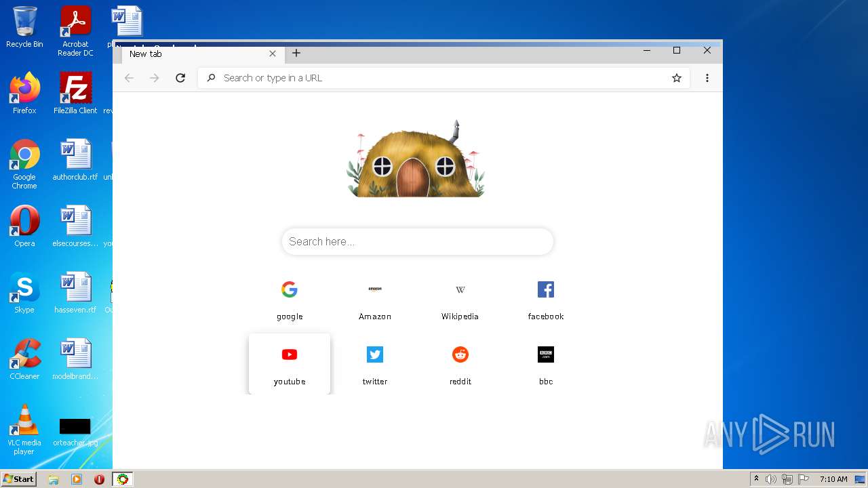Open the twitter shortcut tile
868x488 pixels.
pyautogui.click(x=375, y=364)
